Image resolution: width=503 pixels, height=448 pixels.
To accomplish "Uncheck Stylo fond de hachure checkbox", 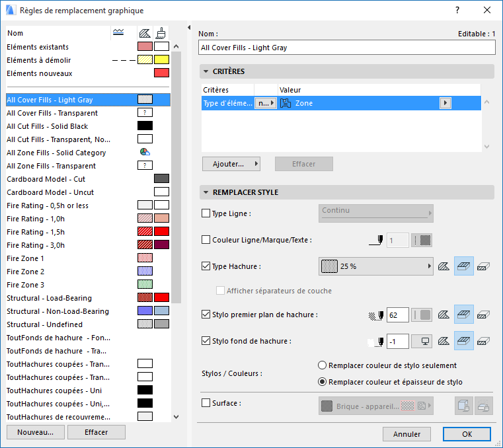I will tap(206, 340).
